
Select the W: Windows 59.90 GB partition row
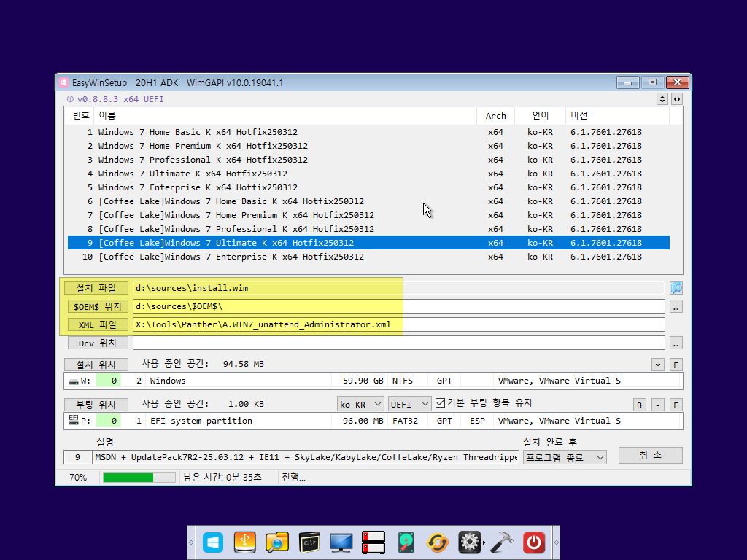[x=373, y=381]
